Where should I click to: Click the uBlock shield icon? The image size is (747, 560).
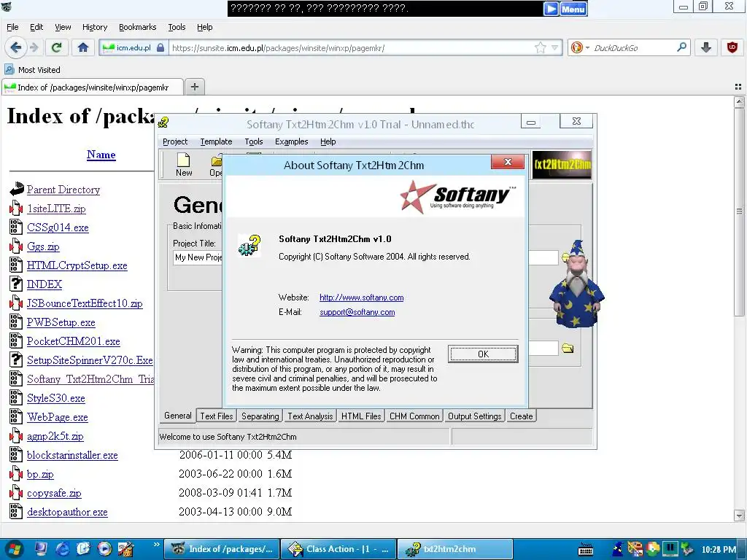pos(732,47)
